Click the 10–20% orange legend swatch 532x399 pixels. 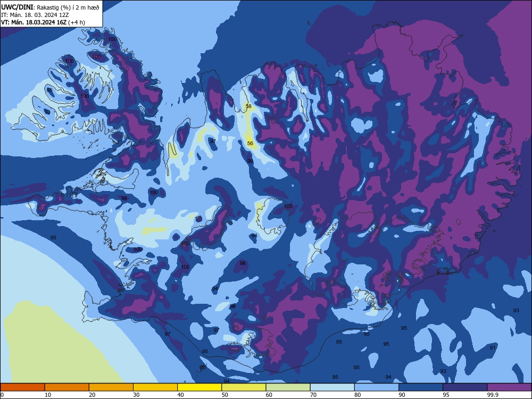(x=67, y=387)
